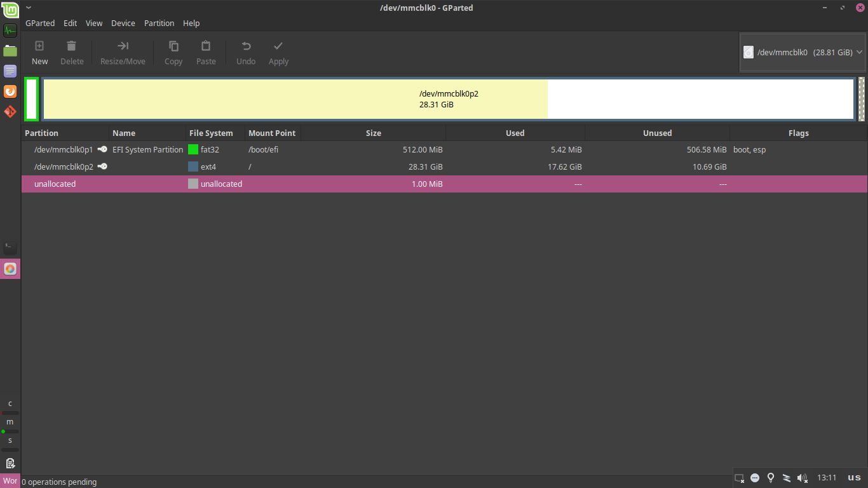
Task: Select the unallocated sliver at disk map end
Action: click(862, 98)
